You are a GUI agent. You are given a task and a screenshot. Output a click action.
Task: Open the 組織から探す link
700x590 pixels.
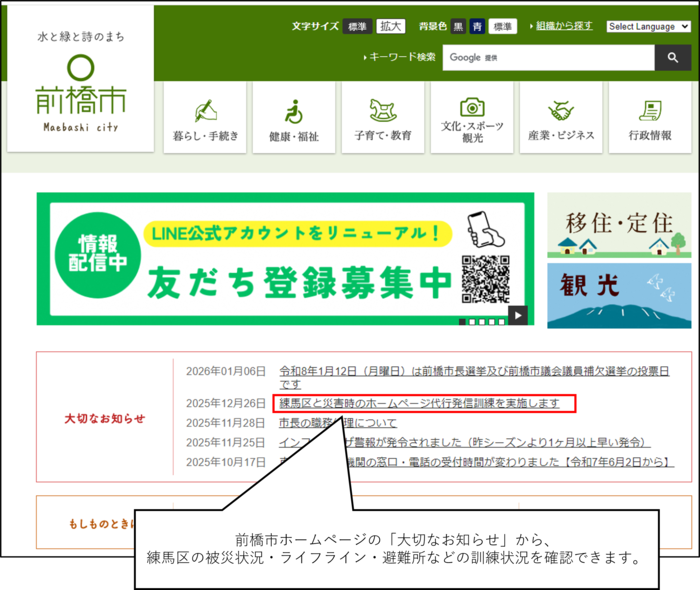(x=564, y=26)
